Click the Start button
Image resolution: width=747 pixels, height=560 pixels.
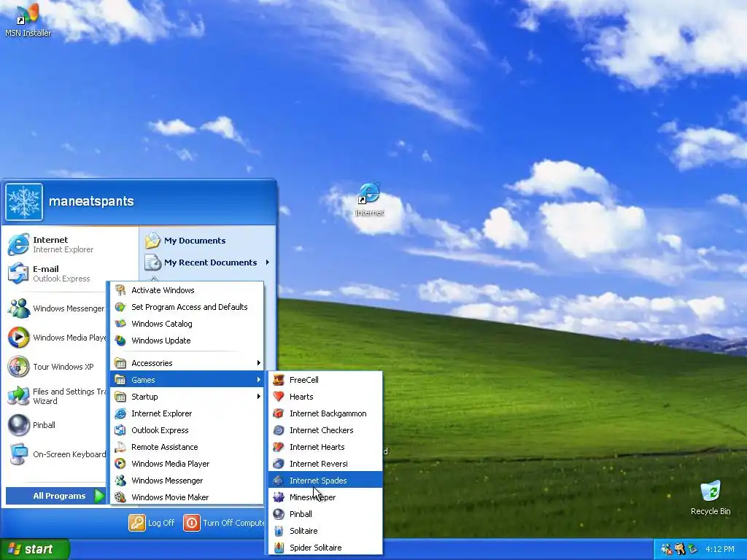click(x=34, y=549)
